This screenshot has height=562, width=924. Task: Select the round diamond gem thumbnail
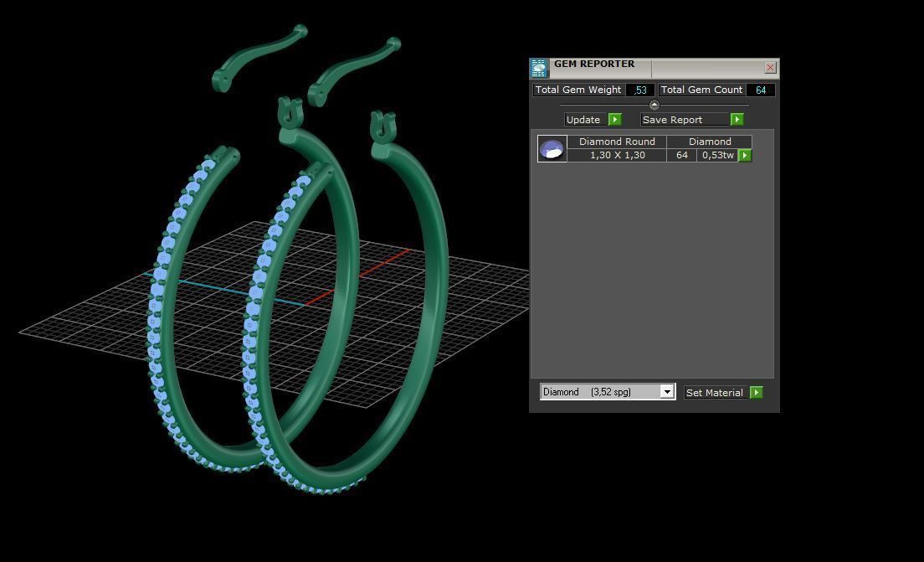click(x=552, y=148)
